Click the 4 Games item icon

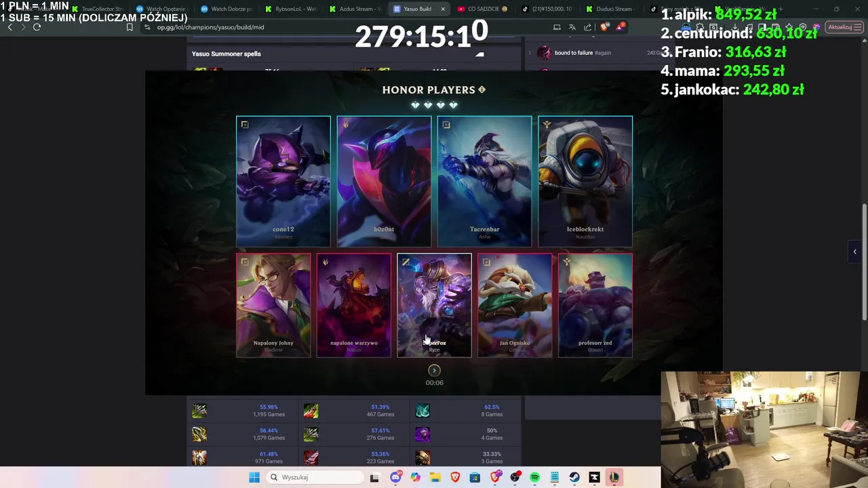(422, 434)
